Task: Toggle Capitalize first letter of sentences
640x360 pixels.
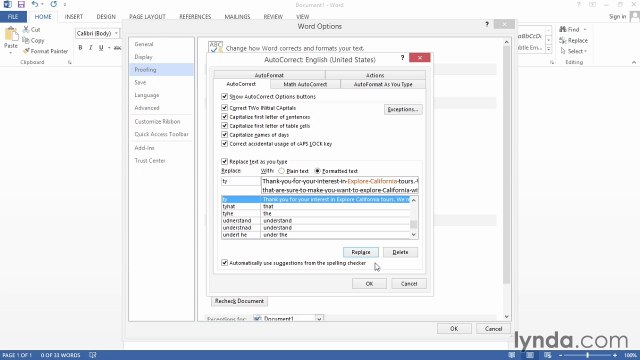Action: click(x=224, y=117)
